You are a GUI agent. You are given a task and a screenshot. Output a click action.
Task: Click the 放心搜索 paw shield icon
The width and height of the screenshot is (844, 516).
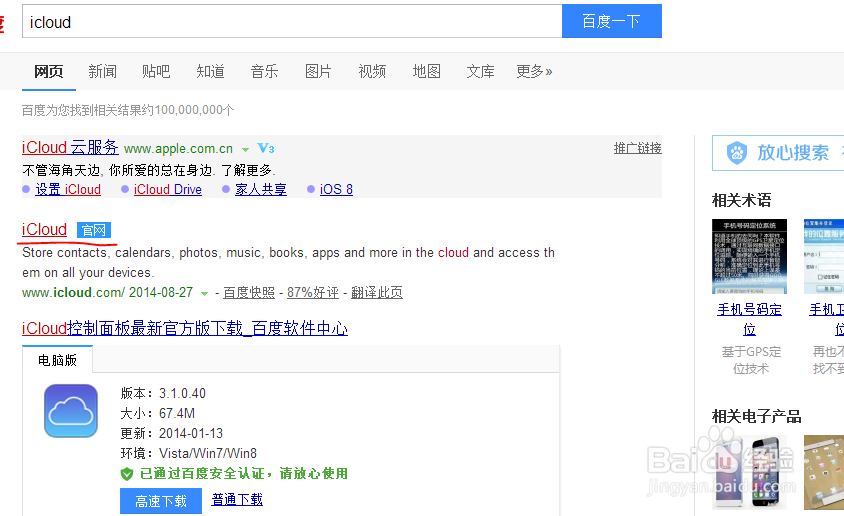[x=736, y=153]
